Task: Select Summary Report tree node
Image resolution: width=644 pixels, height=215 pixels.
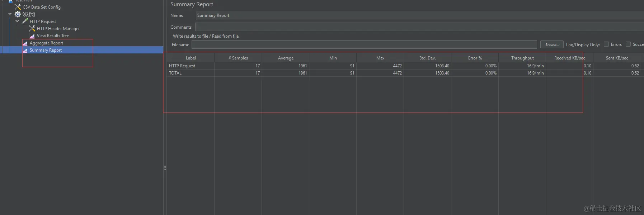Action: pyautogui.click(x=46, y=50)
